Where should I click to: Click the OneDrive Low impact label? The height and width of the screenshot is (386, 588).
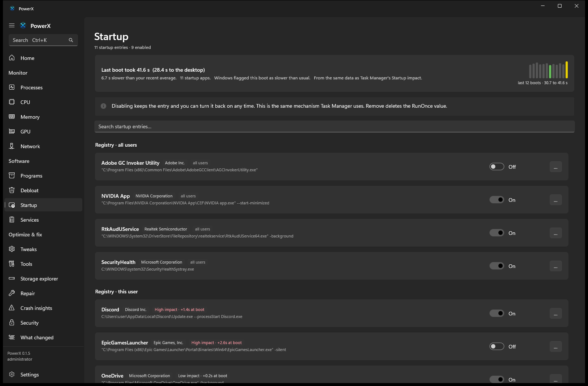pyautogui.click(x=202, y=376)
